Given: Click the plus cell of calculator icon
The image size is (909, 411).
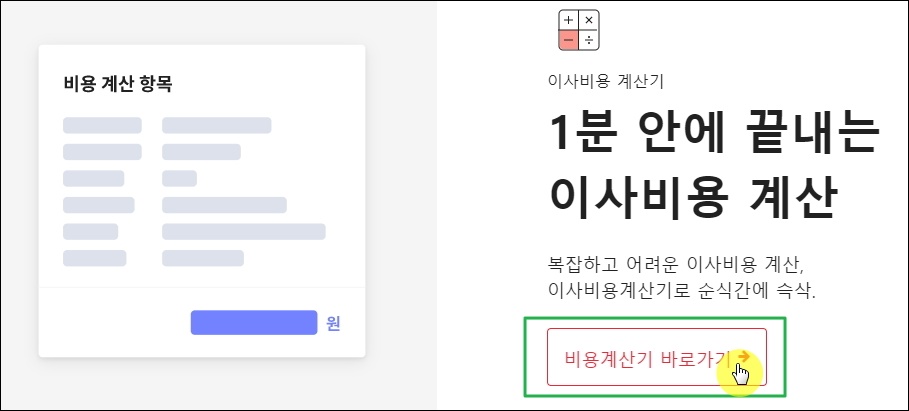Looking at the screenshot, I should coord(568,20).
